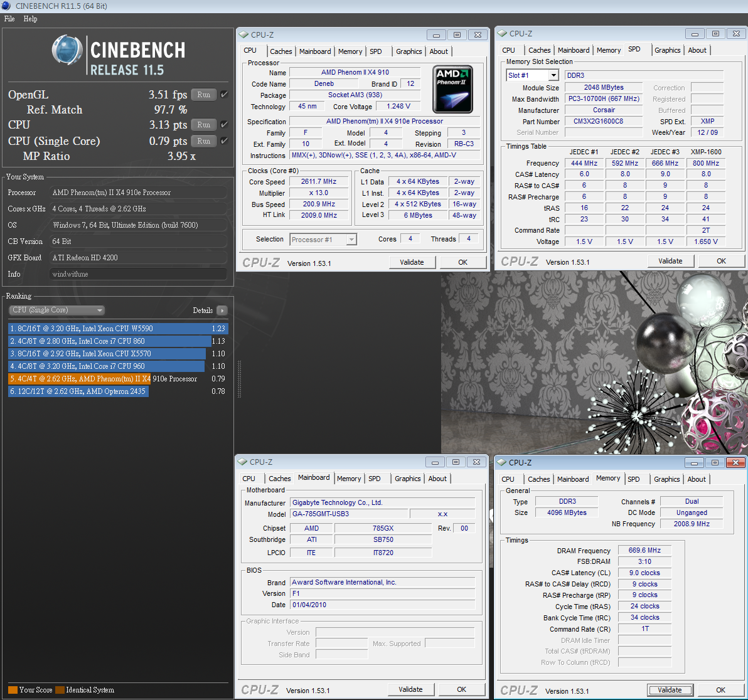Switch to Graphics tab in SPD window
This screenshot has height=700, width=748.
[668, 50]
